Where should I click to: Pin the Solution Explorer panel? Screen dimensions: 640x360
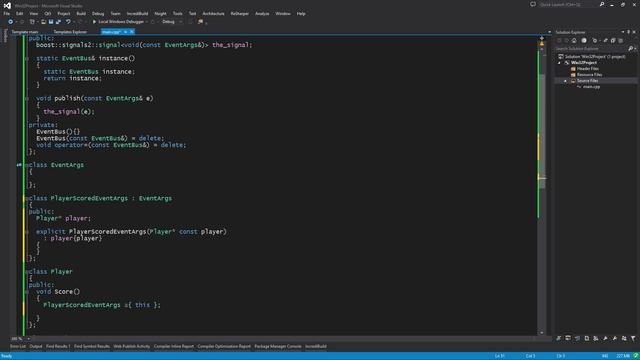[x=629, y=32]
